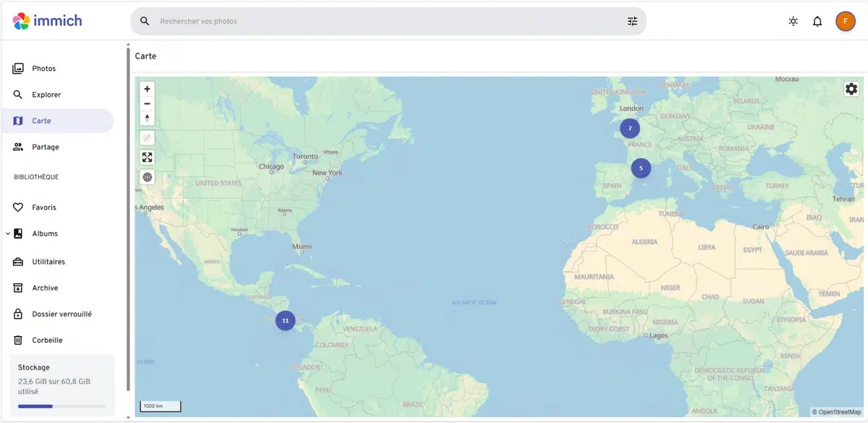The height and width of the screenshot is (423, 868).
Task: Open map settings gear
Action: [x=851, y=88]
